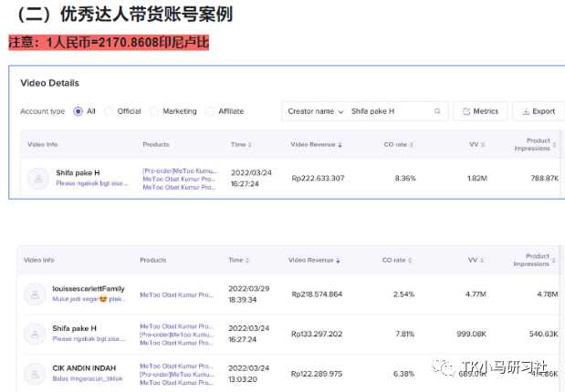The image size is (565, 392).
Task: Select the All account type radio
Action: (78, 111)
